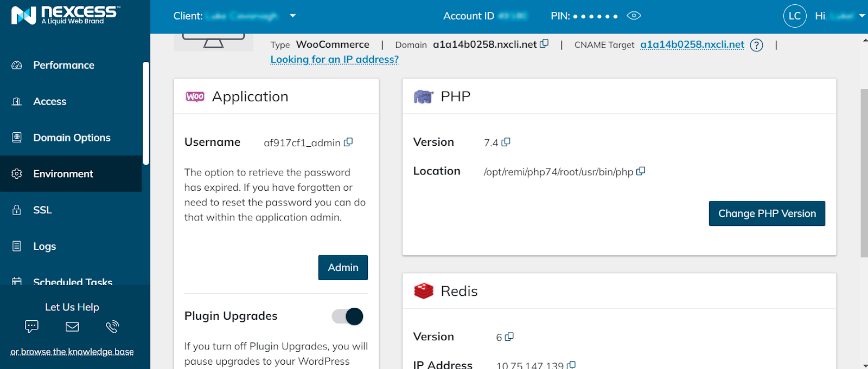868x369 pixels.
Task: Copy the PHP location path
Action: pos(641,171)
